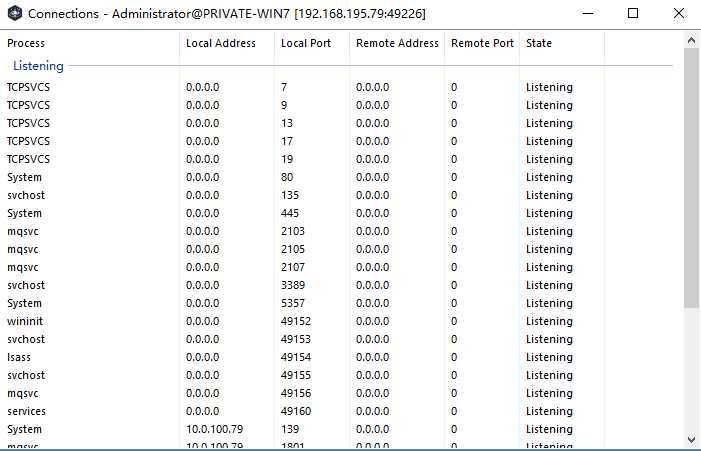Click the scrollbar down arrow
Screen dimensions: 701x451
(691, 439)
